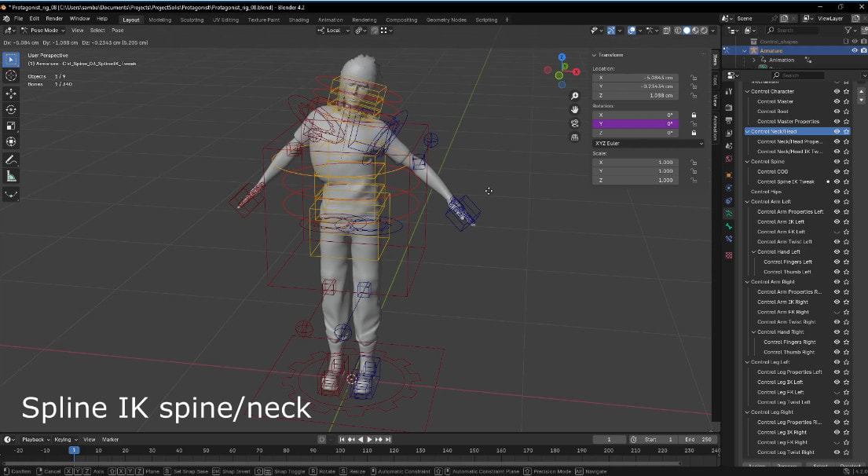Toggle visibility of Control Arm IK Left
The image size is (868, 476).
837,222
